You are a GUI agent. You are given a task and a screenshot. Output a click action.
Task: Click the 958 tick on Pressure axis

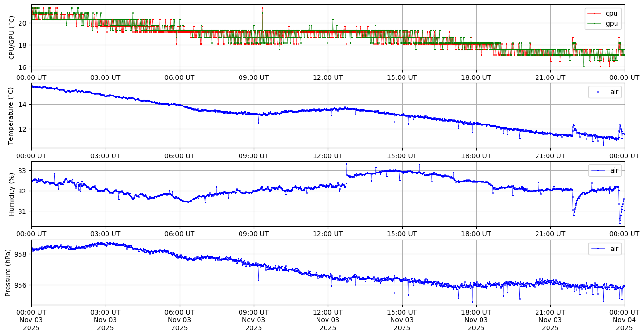point(21,254)
